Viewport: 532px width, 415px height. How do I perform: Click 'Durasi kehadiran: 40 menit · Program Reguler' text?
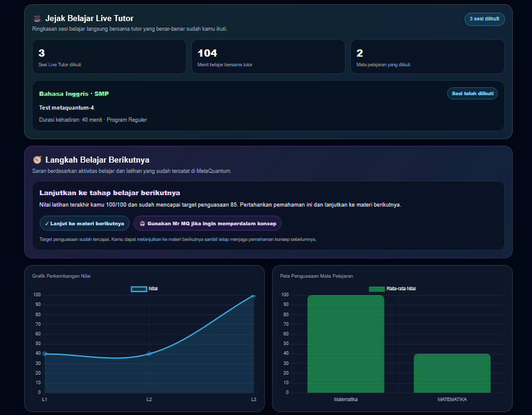coord(93,120)
